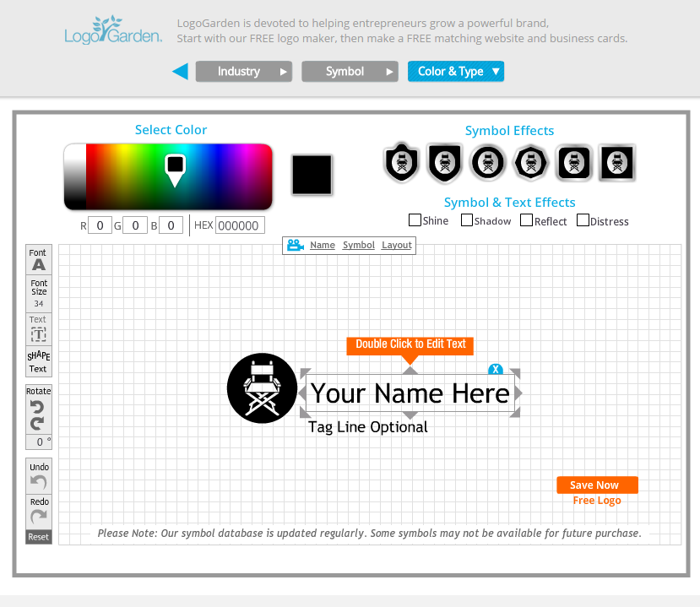The height and width of the screenshot is (607, 700).
Task: Open the Font tool
Action: [x=39, y=259]
